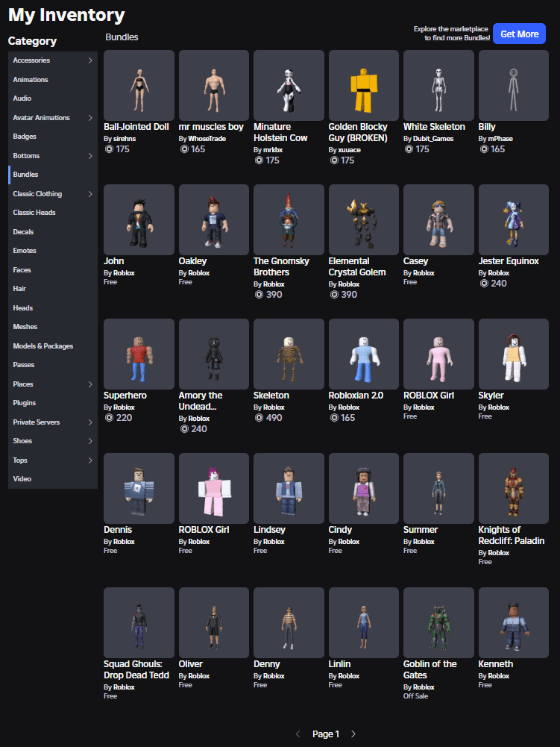Select the White Skeleton bundle image
Screen dimensions: 560x747
click(438, 85)
